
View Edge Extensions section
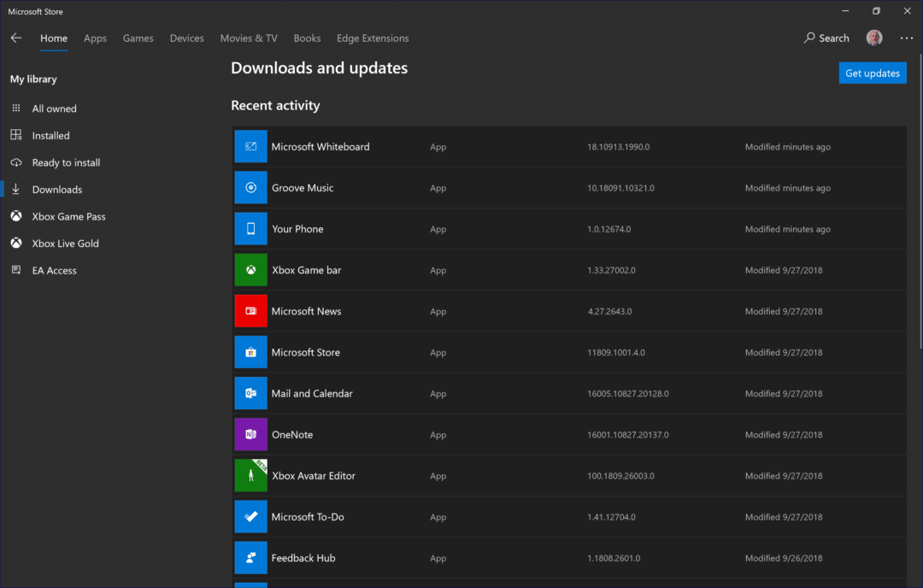(372, 38)
